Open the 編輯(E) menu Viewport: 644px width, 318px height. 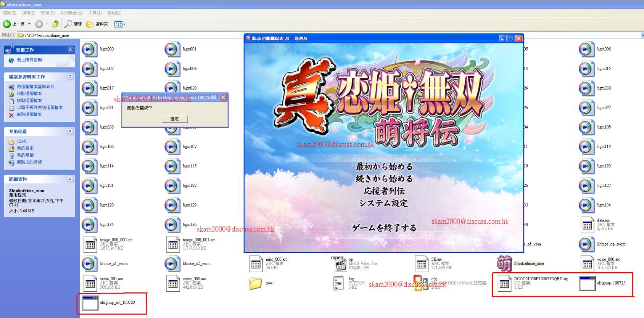point(28,13)
